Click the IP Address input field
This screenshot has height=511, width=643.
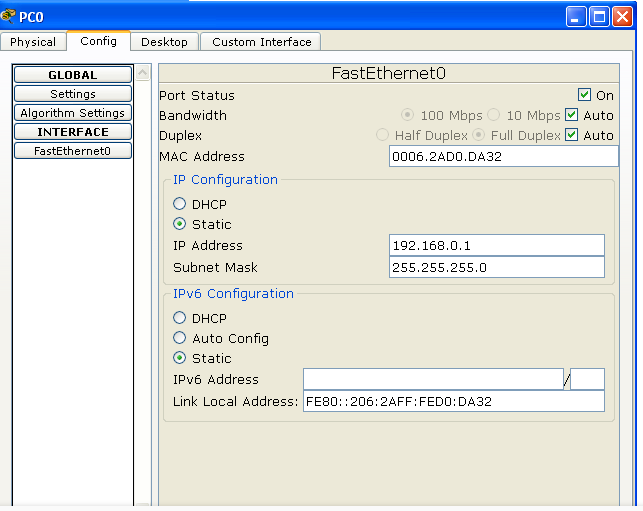(497, 245)
